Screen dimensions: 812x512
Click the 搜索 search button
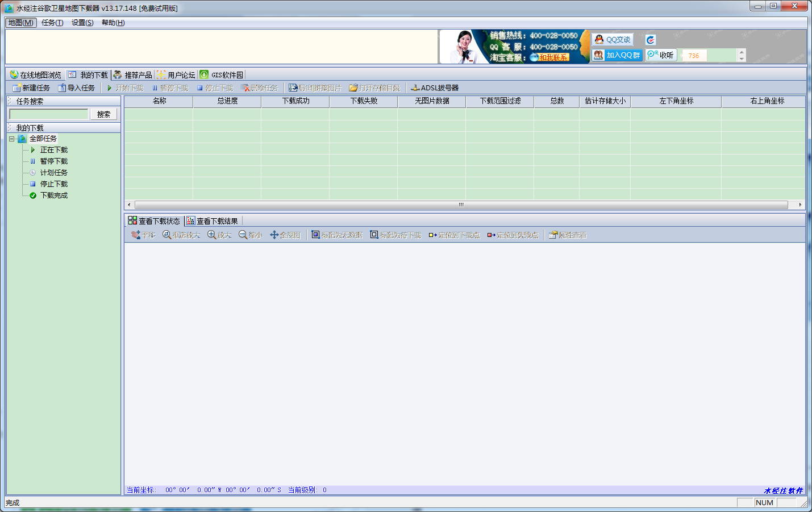(103, 114)
